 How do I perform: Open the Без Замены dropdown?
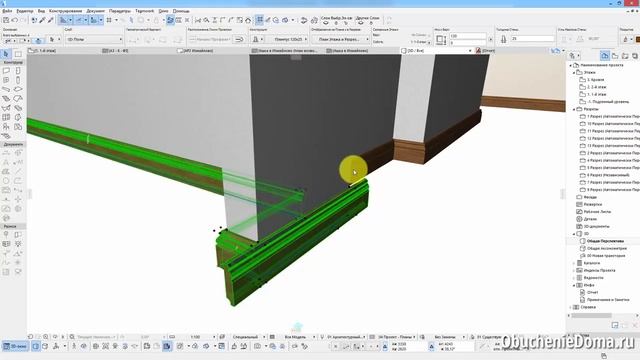click(x=446, y=337)
